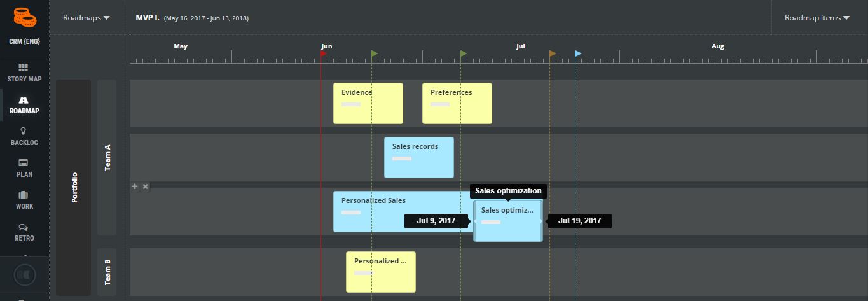Select the red milestone flag in June
The height and width of the screenshot is (301, 868).
(324, 53)
